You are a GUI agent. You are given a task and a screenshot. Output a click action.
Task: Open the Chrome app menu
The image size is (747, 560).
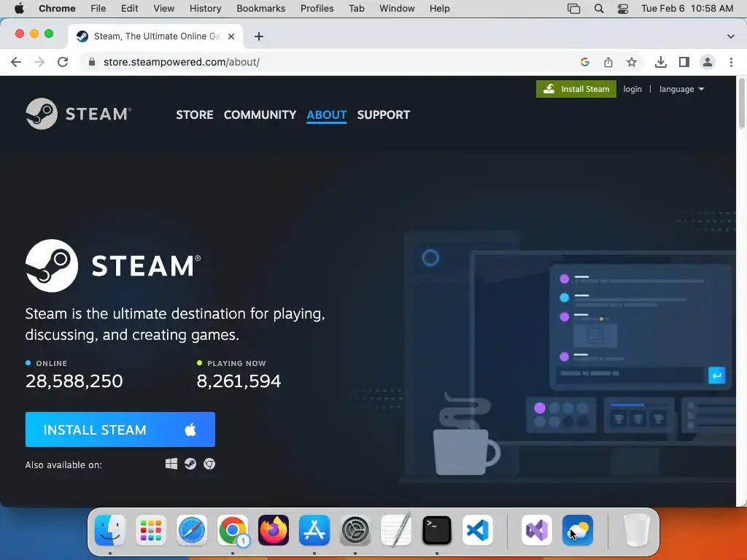(57, 9)
